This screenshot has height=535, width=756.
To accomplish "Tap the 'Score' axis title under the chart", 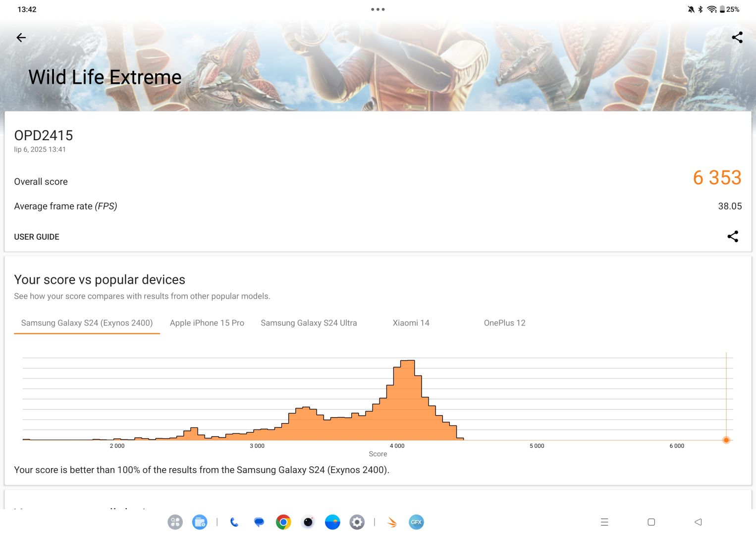I will pyautogui.click(x=378, y=454).
